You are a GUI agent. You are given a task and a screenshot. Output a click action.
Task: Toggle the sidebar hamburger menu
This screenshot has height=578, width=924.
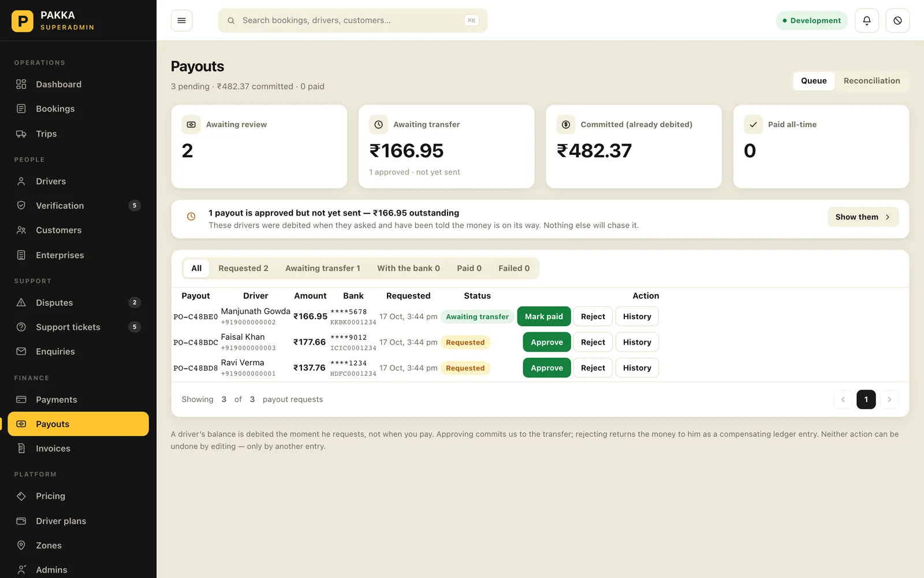pyautogui.click(x=181, y=20)
